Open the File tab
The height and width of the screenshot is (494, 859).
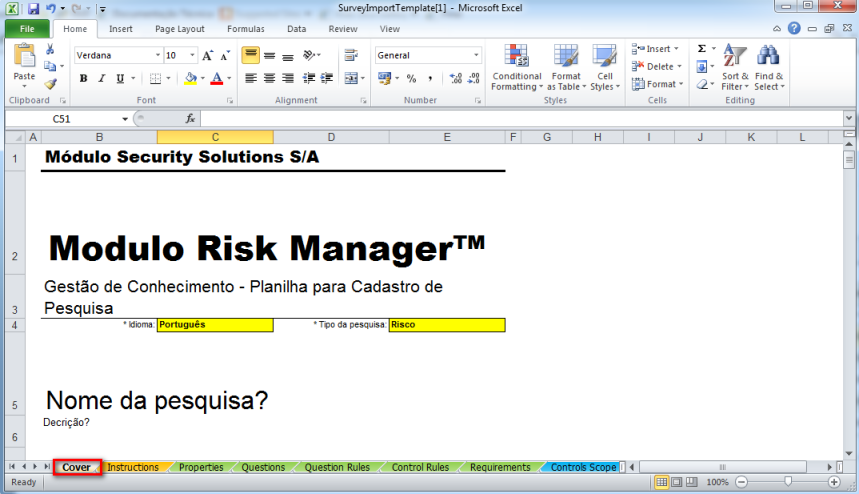tap(27, 29)
